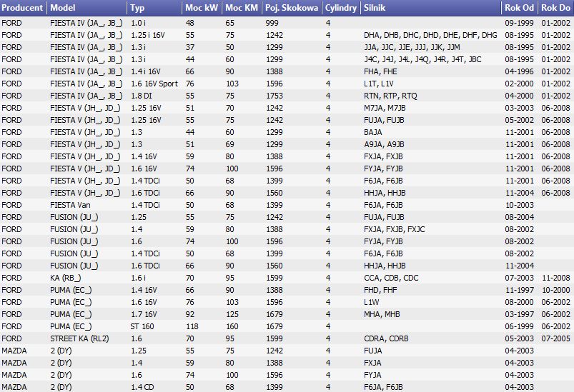The image size is (574, 392).
Task: Click the '05-2002' Rok Od cell
Action: tap(520, 120)
